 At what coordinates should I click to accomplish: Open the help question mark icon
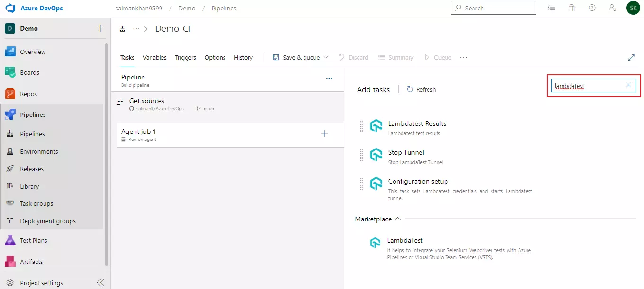[592, 8]
